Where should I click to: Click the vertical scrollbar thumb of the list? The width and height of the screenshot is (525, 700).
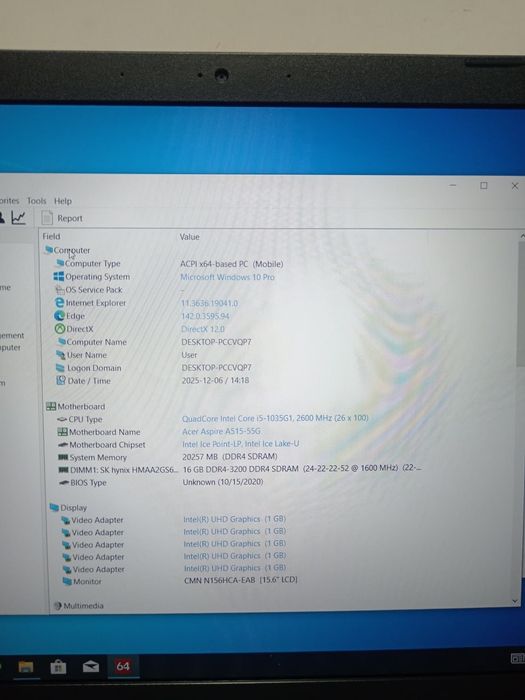tap(521, 304)
